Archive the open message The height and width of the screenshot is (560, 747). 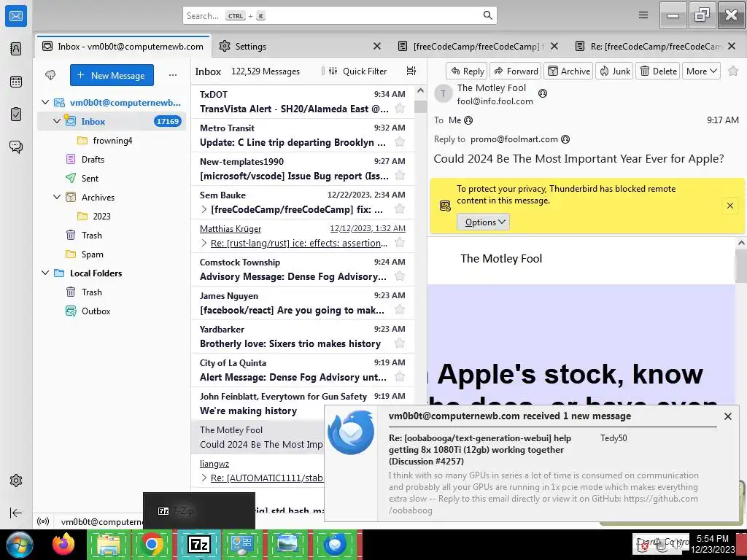tap(568, 71)
